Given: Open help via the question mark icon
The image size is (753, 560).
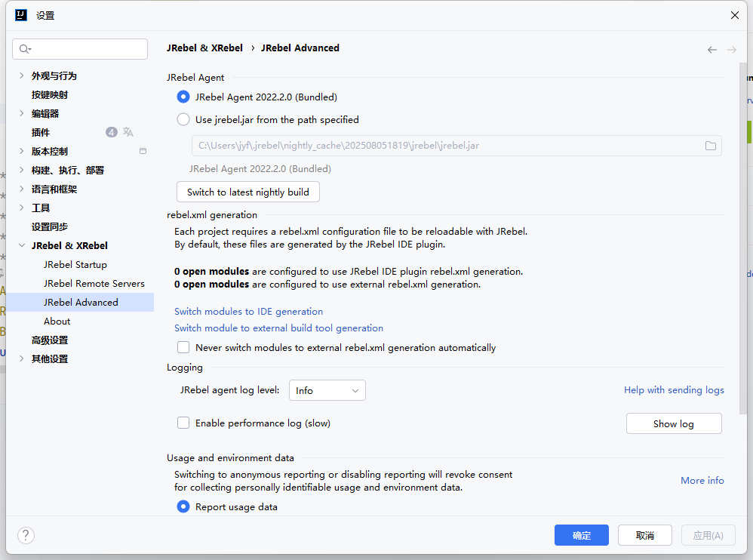Looking at the screenshot, I should pos(26,535).
